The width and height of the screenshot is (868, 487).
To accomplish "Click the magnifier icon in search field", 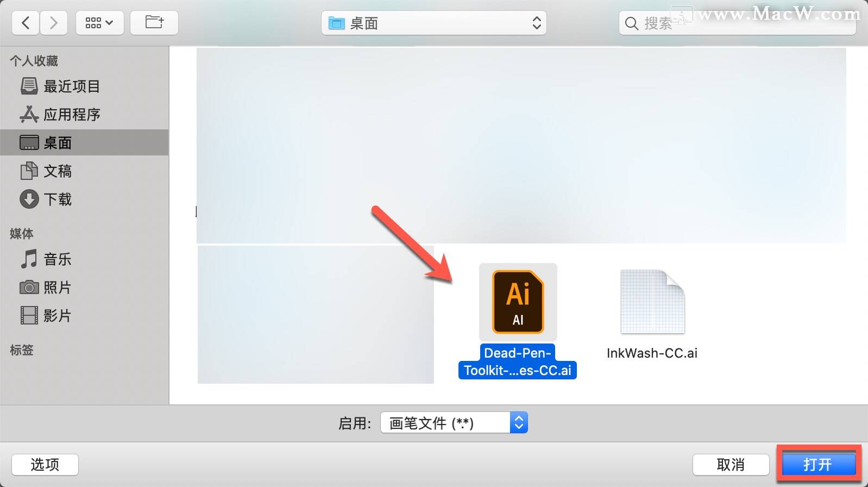I will coord(632,24).
